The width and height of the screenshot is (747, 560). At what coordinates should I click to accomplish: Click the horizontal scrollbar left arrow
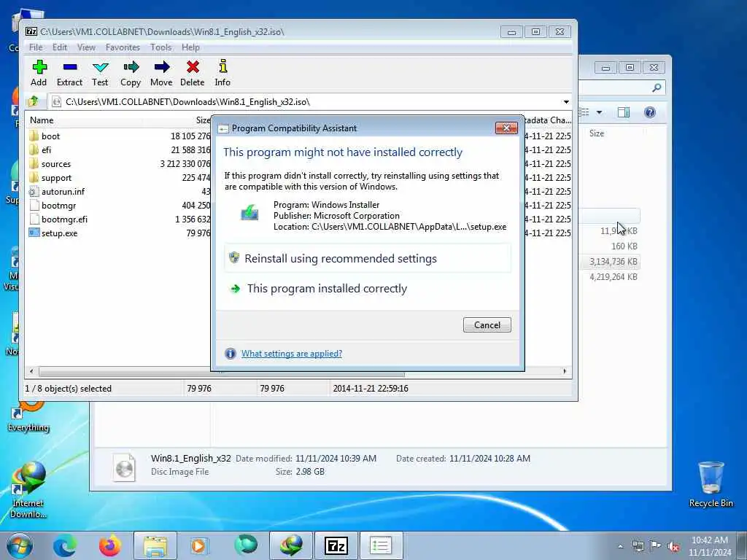pos(32,371)
